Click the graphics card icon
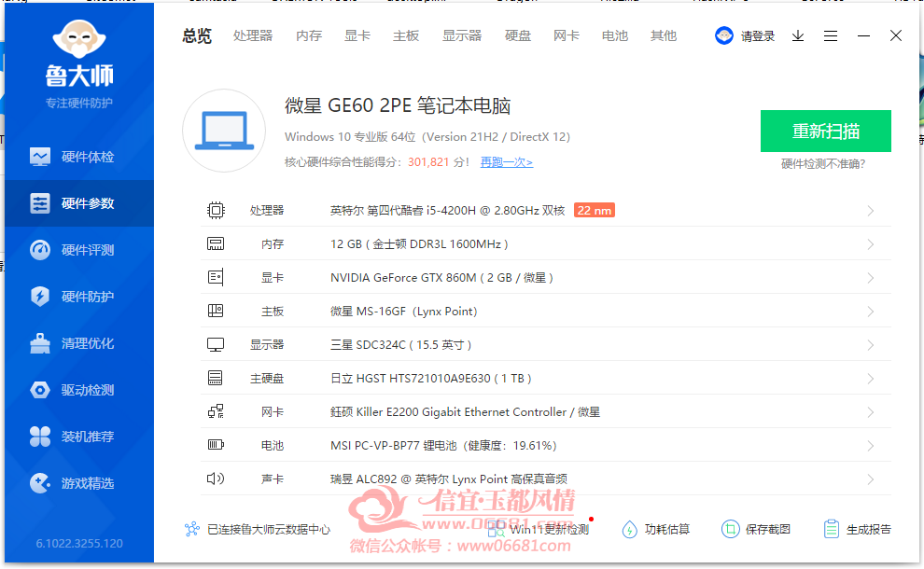Viewport: 924px width, 569px height. [216, 277]
